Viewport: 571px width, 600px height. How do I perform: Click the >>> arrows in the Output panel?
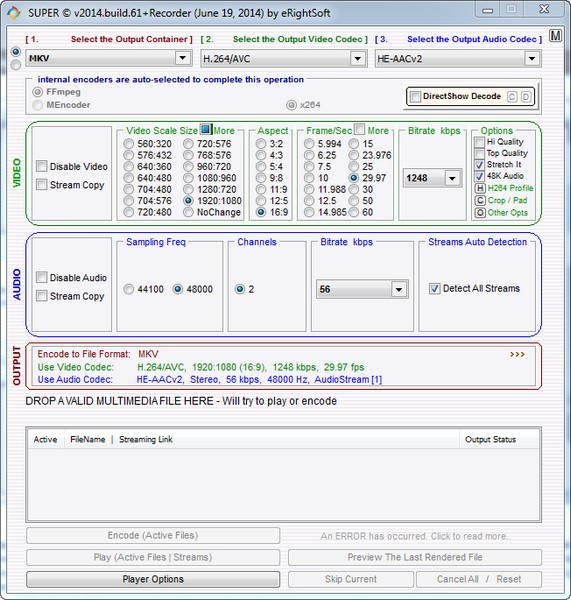517,354
